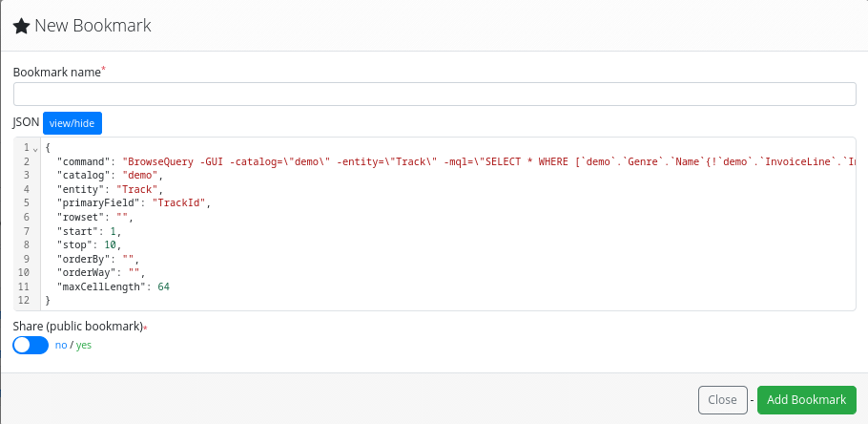Click the maxCellLength value 64
This screenshot has width=868, height=424.
coord(163,286)
